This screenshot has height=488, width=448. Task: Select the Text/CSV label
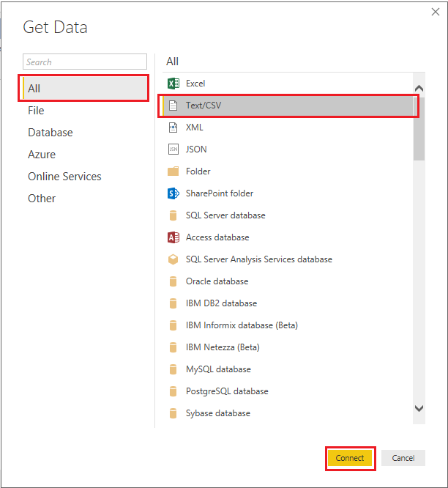pyautogui.click(x=204, y=106)
